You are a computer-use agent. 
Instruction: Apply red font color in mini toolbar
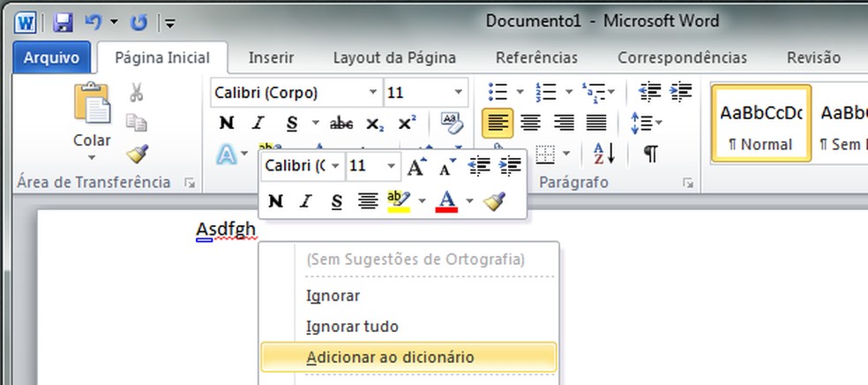[446, 201]
